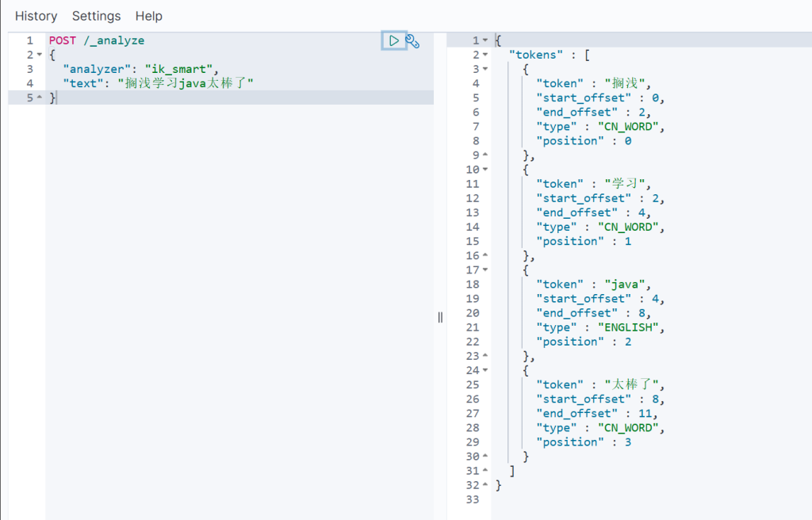
Task: Open the History menu
Action: 36,16
